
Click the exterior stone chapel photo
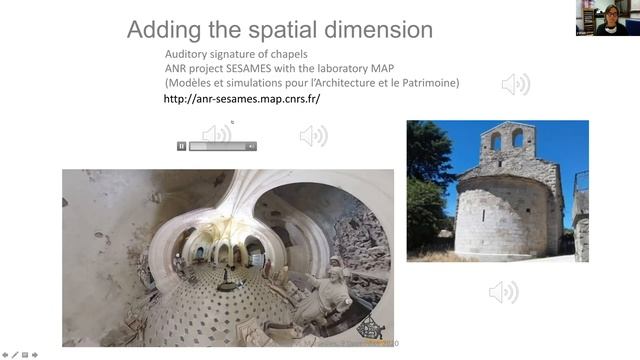point(498,191)
